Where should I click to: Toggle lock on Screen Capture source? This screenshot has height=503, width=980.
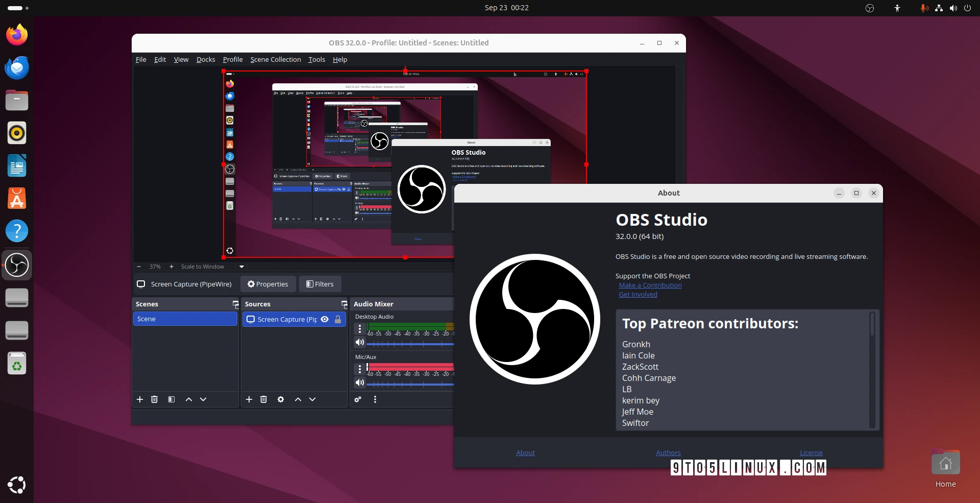pyautogui.click(x=338, y=319)
